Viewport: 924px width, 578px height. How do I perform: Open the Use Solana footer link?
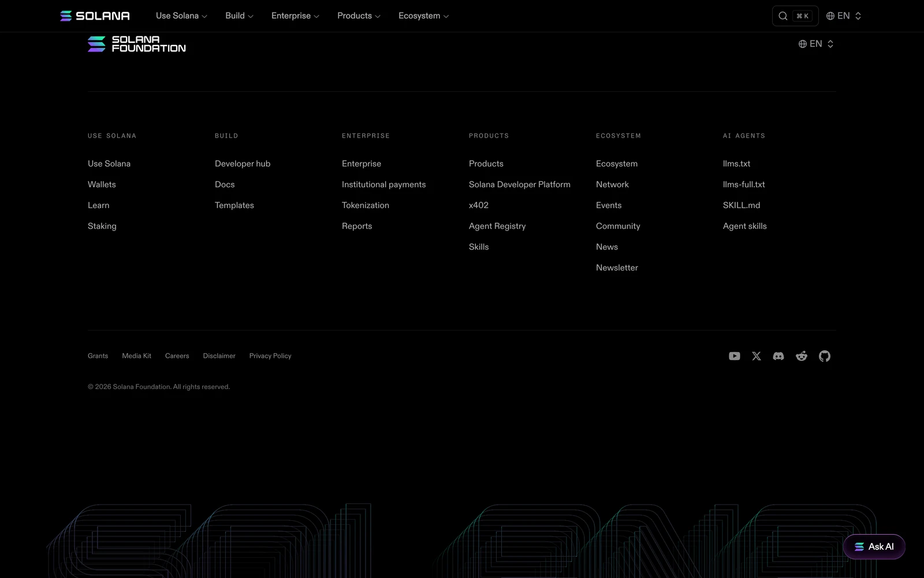[109, 164]
